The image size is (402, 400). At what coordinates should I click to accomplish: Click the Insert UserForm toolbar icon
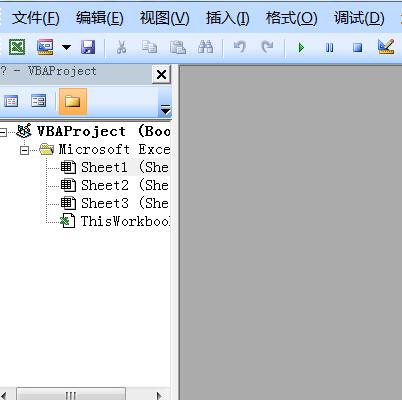pos(45,47)
